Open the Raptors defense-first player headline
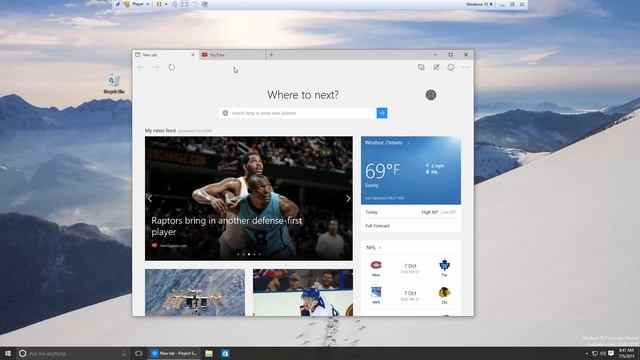 tap(227, 226)
